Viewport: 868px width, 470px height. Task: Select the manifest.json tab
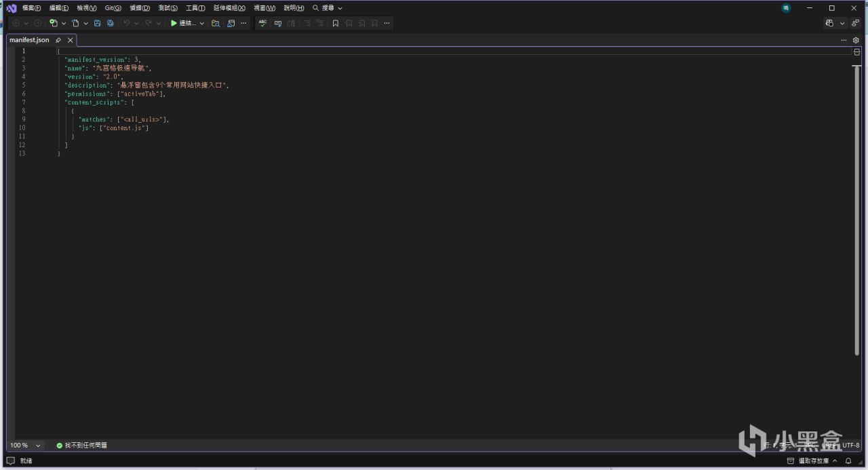pyautogui.click(x=29, y=40)
